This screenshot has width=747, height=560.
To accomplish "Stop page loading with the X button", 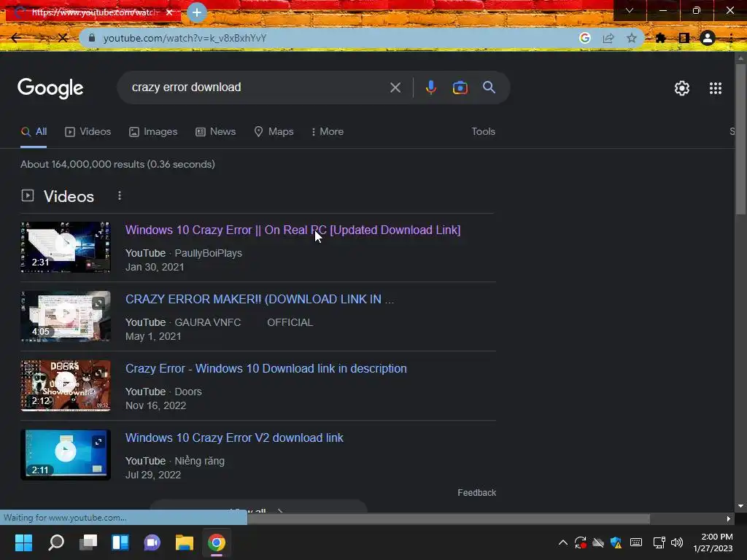I will (63, 38).
